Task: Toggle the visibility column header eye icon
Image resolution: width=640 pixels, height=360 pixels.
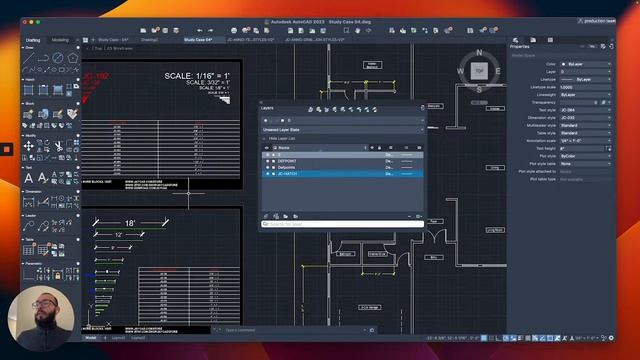Action: point(267,148)
